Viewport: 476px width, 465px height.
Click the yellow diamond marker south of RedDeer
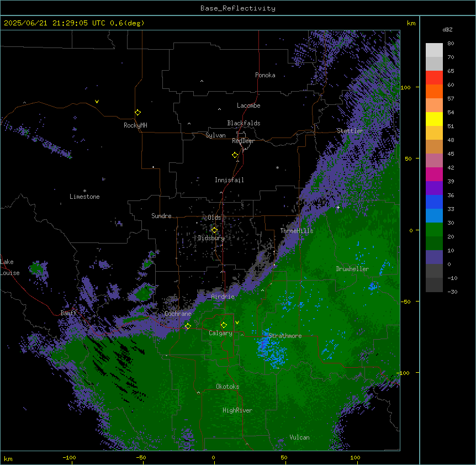(x=235, y=155)
